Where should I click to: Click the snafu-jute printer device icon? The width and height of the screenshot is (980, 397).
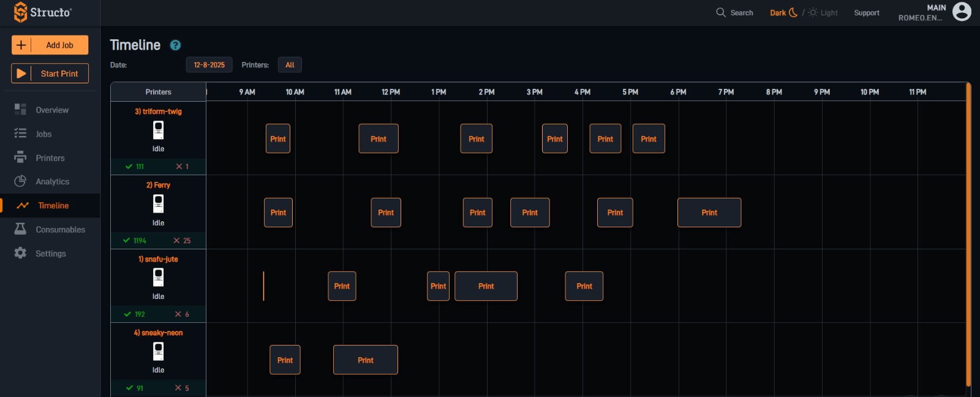pyautogui.click(x=158, y=278)
